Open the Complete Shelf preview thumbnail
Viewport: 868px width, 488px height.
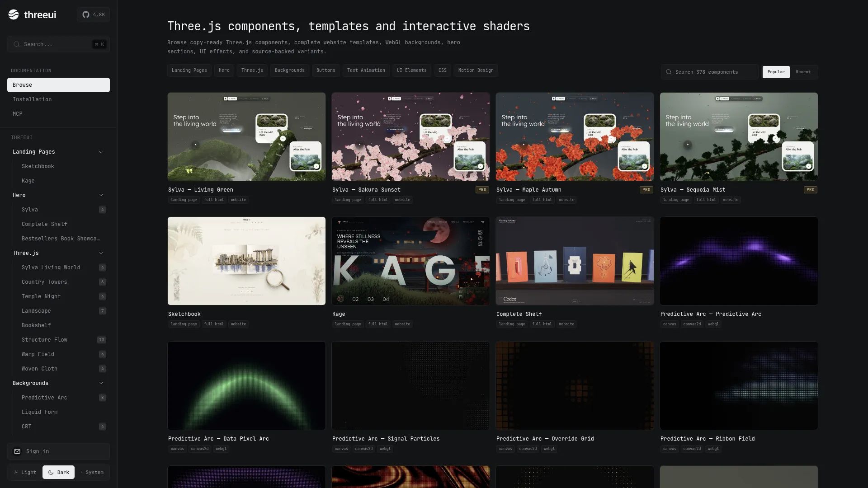[575, 261]
